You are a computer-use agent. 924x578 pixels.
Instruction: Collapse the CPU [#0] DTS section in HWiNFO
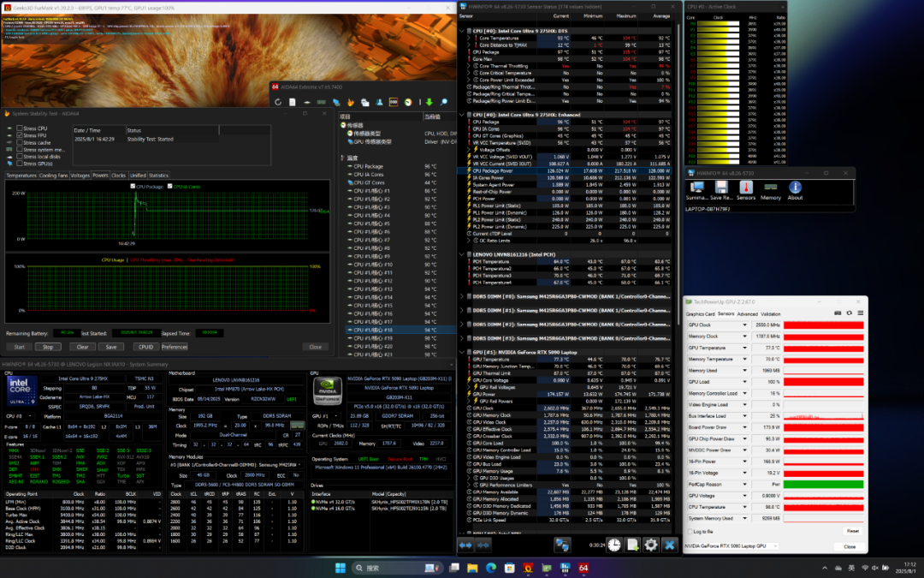coord(462,31)
